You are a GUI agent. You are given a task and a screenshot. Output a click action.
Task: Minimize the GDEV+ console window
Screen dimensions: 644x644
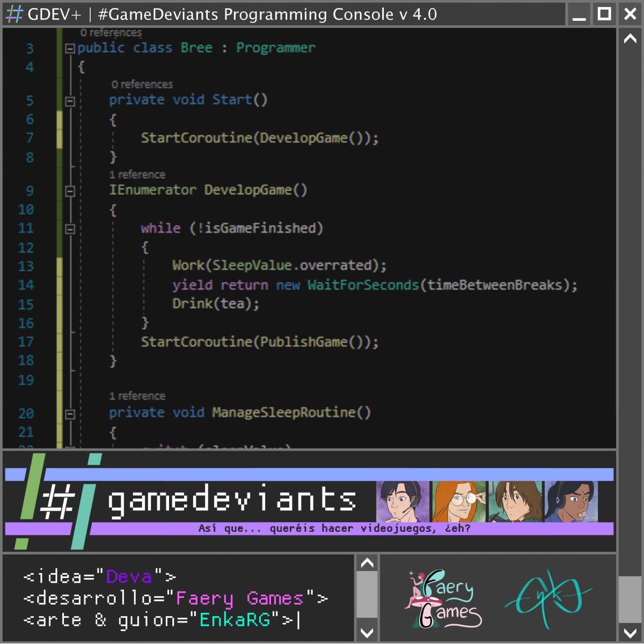(x=579, y=14)
